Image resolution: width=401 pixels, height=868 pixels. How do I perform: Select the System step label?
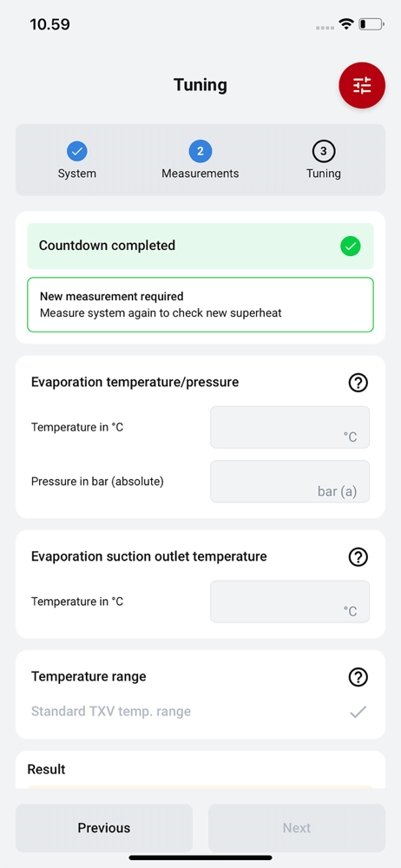(x=77, y=174)
